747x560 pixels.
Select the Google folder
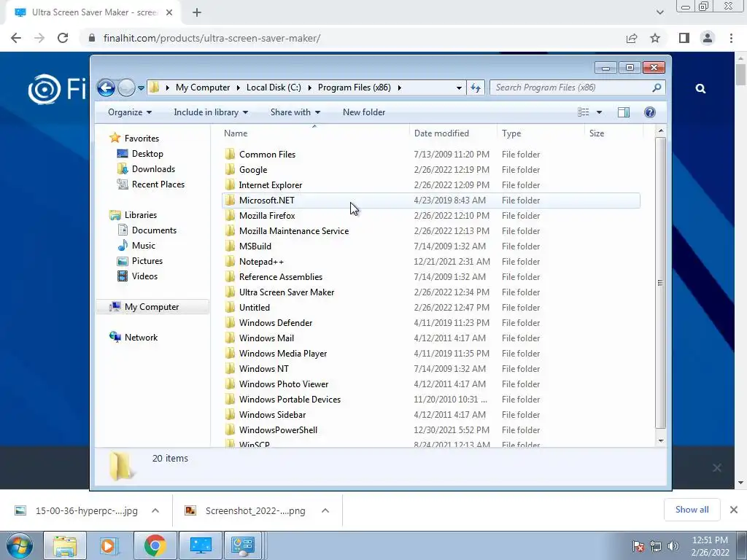[430, 169]
